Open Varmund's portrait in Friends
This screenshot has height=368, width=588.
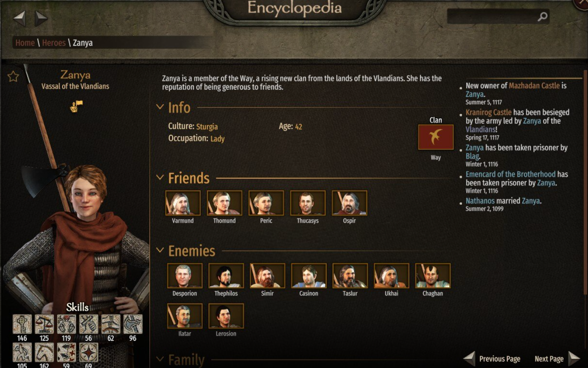coord(183,203)
